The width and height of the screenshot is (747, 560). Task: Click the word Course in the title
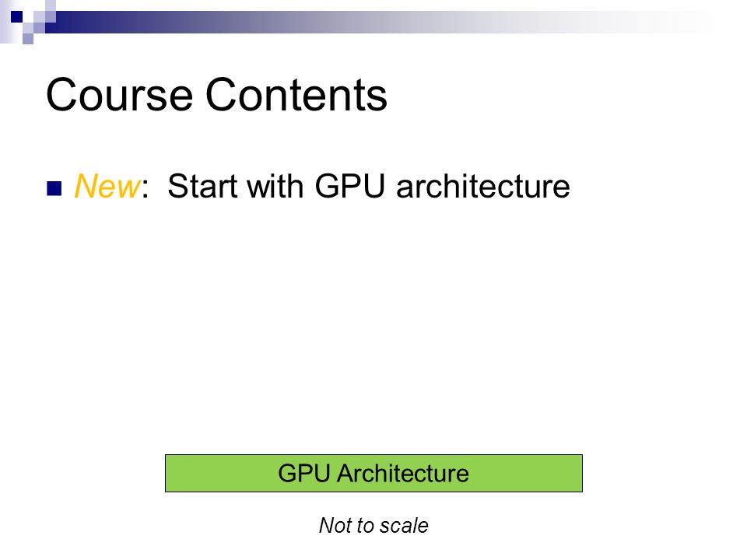pyautogui.click(x=120, y=95)
